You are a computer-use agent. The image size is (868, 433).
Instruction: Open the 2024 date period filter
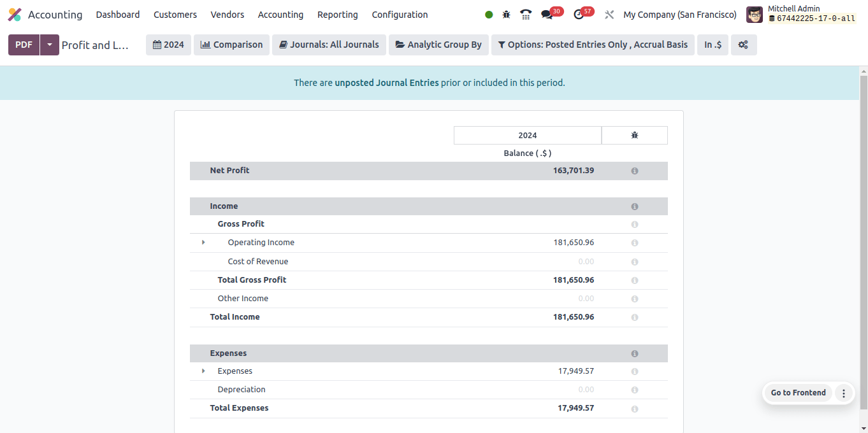tap(168, 45)
